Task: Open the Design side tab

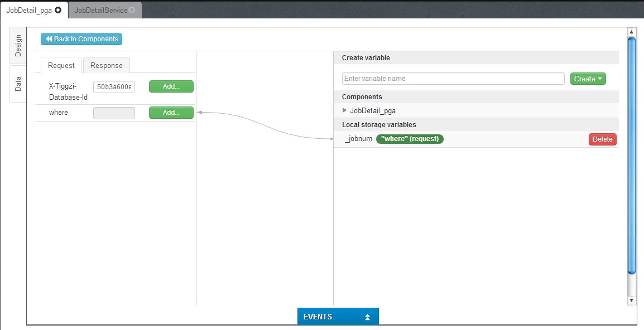Action: tap(18, 46)
